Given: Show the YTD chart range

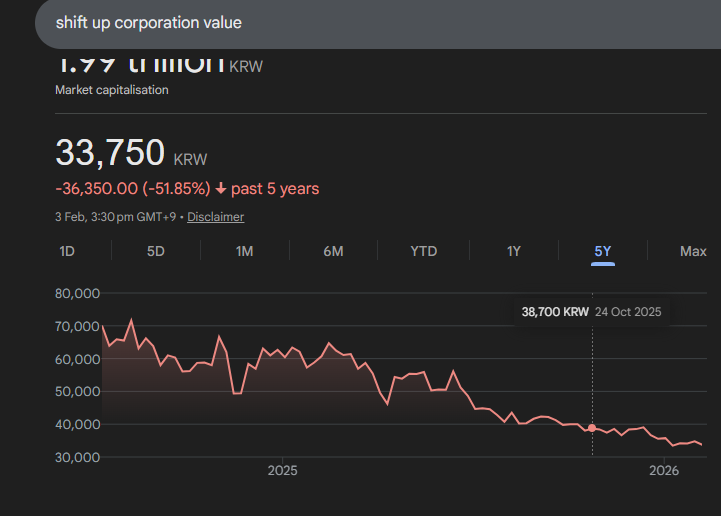Looking at the screenshot, I should [423, 251].
